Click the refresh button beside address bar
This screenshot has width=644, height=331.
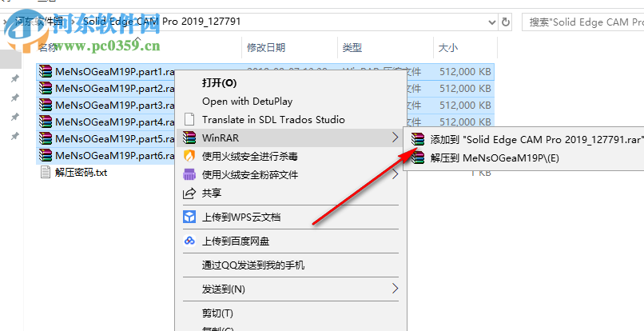[506, 22]
